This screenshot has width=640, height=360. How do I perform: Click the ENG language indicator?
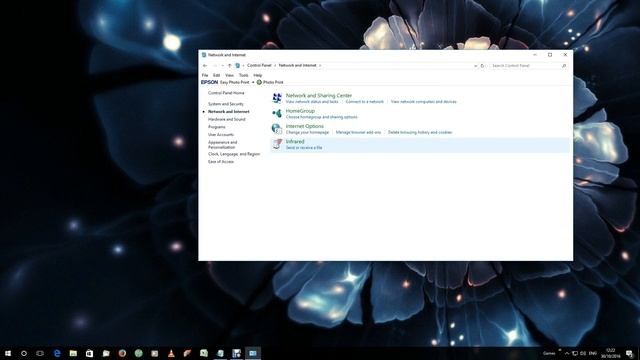[x=593, y=353]
